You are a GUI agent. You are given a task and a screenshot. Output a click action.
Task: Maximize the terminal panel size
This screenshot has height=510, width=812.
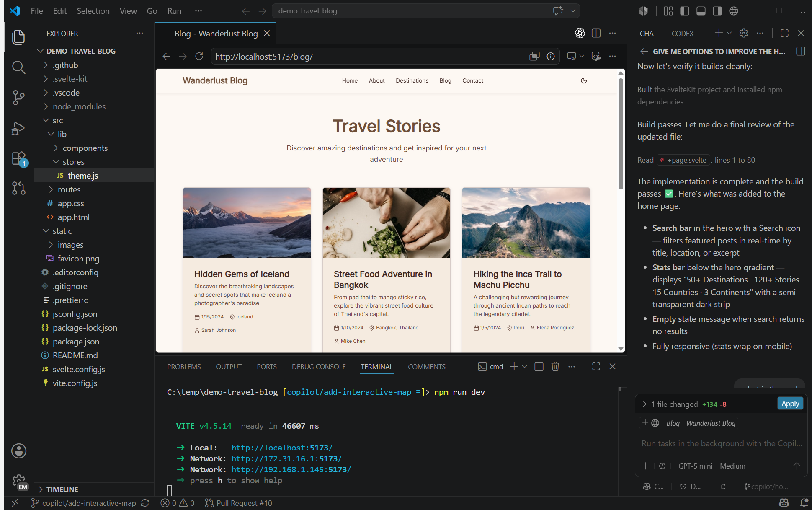coord(596,366)
